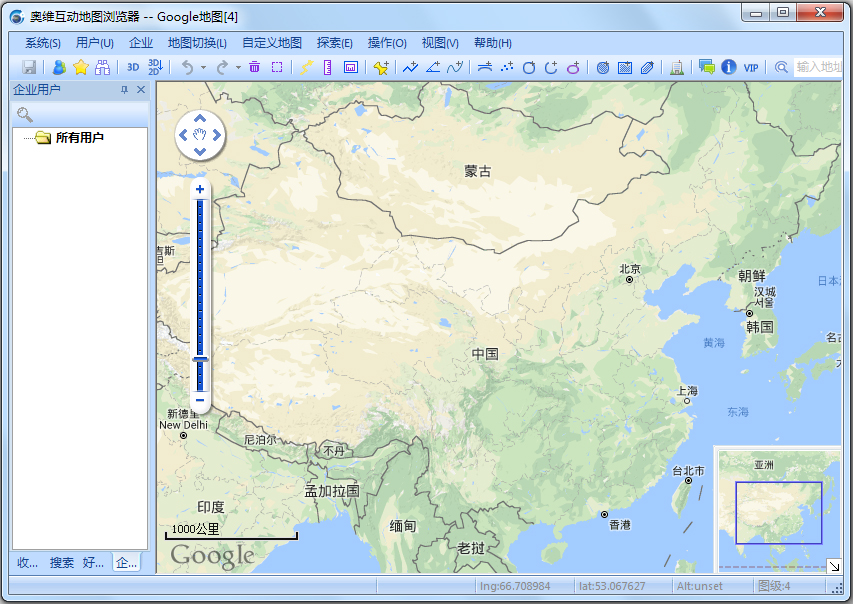Screen dimensions: 853x604
Task: Select the 所有用户 folder
Action: point(70,138)
